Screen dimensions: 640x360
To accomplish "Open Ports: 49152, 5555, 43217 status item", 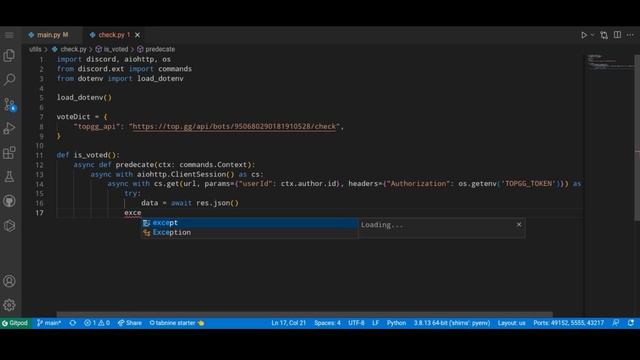I will (569, 323).
